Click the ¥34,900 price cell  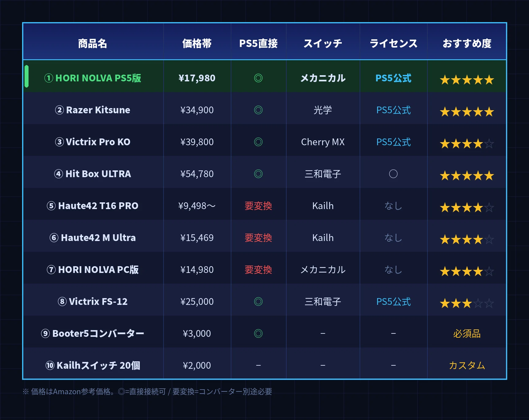(x=197, y=110)
